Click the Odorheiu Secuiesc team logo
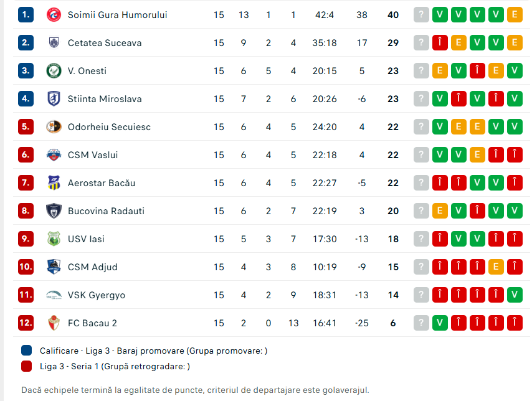 54,127
